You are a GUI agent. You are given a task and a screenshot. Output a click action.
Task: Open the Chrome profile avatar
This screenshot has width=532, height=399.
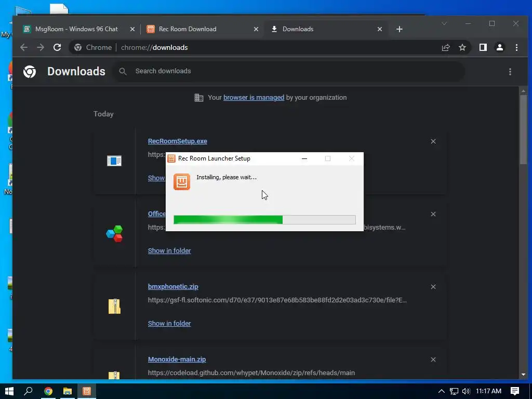tap(500, 47)
